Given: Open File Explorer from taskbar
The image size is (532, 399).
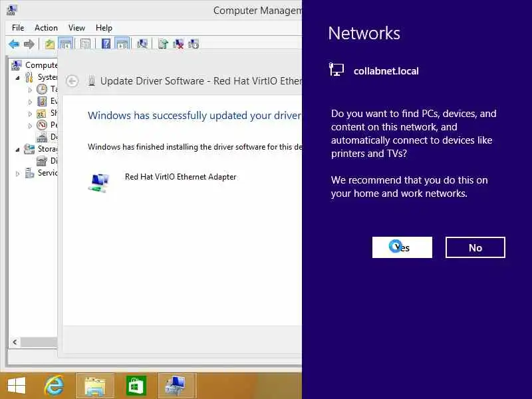Looking at the screenshot, I should [95, 386].
